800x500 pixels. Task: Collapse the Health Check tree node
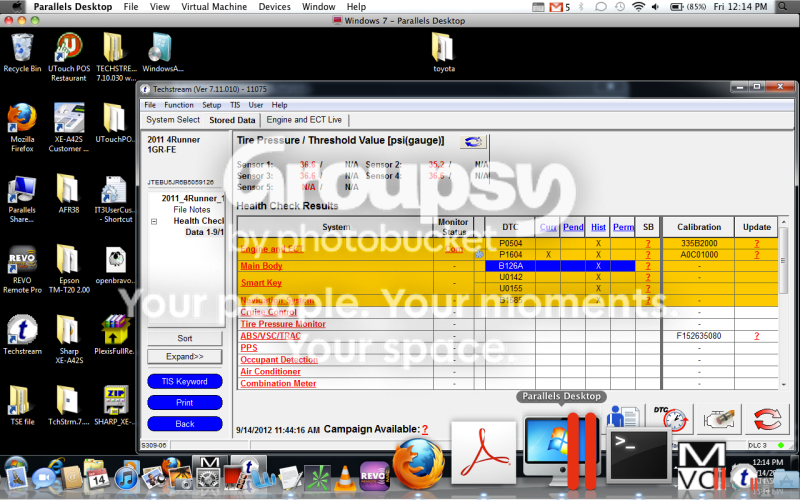(154, 221)
